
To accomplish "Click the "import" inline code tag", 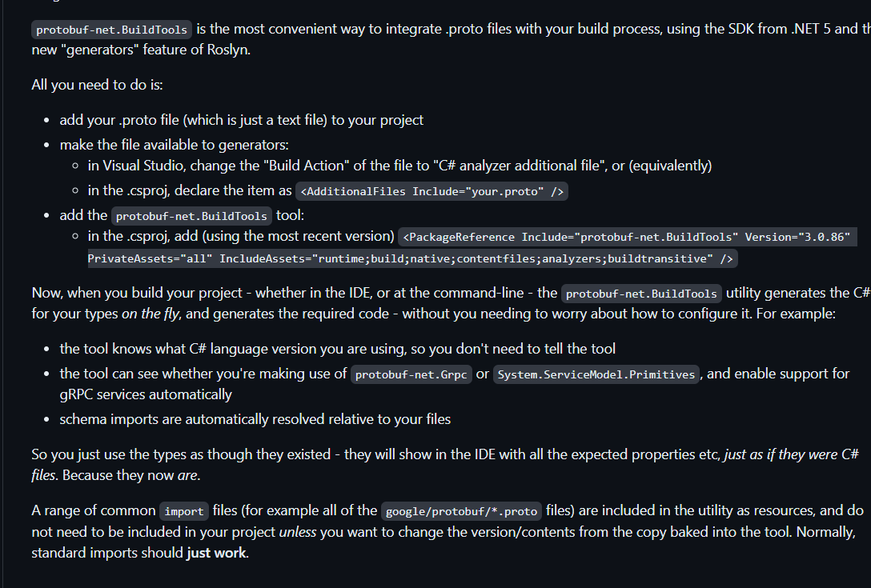I will (x=184, y=511).
